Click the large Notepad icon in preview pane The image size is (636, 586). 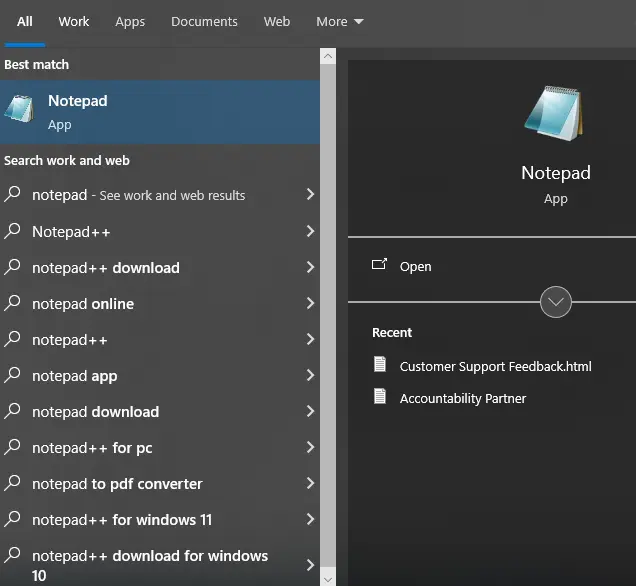pos(554,114)
